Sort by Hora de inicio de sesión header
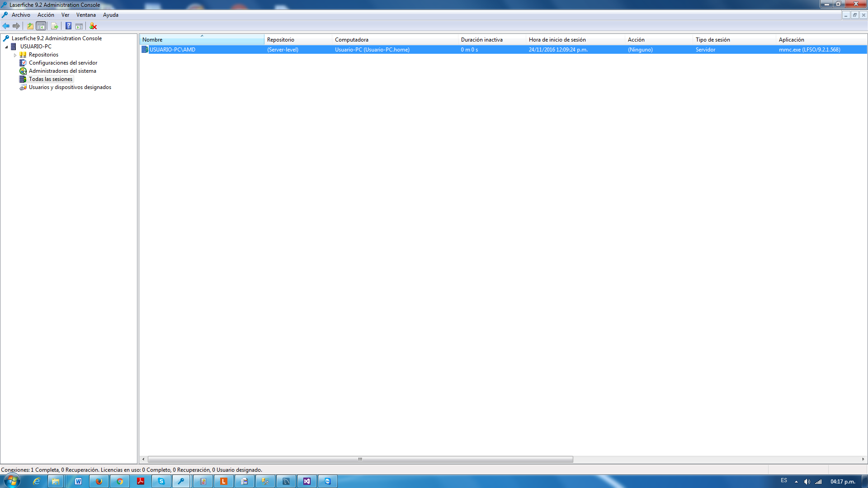The width and height of the screenshot is (868, 488). tap(575, 40)
